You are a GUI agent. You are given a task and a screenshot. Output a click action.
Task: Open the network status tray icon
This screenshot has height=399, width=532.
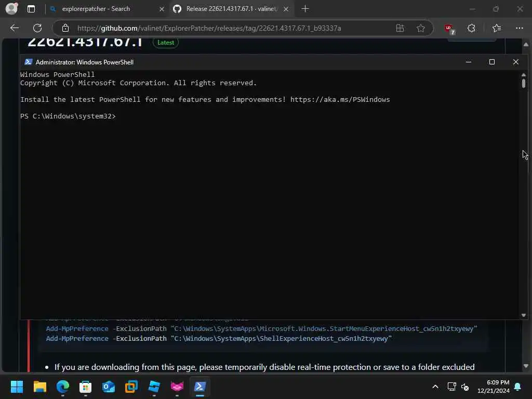click(x=451, y=387)
